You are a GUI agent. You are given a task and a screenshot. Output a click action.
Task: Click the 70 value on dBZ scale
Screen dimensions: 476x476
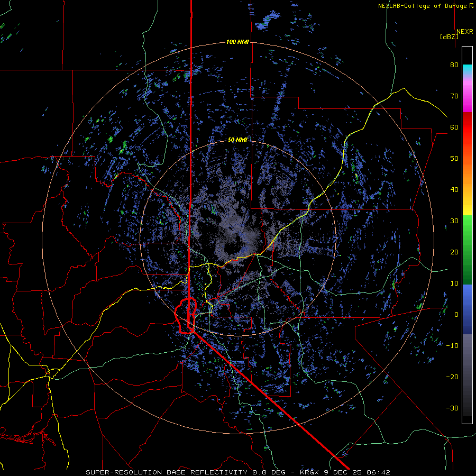(454, 96)
